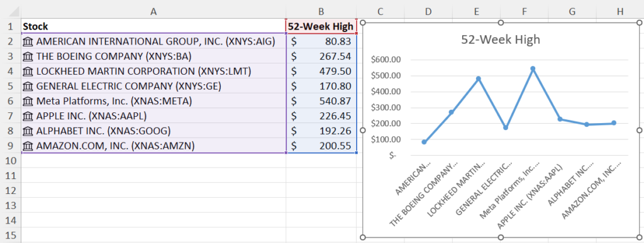This screenshot has height=243, width=644.
Task: Select the cell with value 200.55
Action: pos(321,146)
